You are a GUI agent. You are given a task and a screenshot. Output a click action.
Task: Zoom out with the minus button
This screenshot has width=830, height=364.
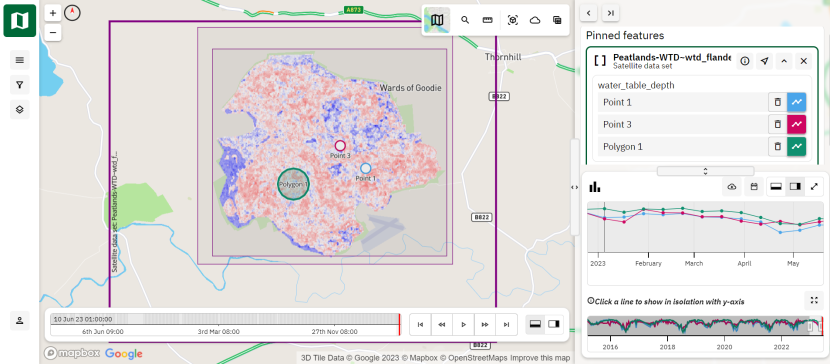pos(53,33)
